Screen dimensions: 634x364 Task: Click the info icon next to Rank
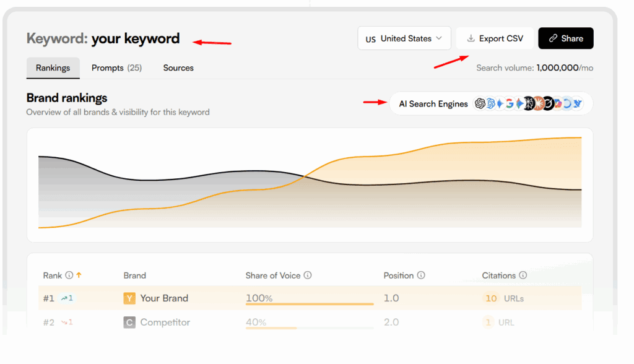pos(69,275)
